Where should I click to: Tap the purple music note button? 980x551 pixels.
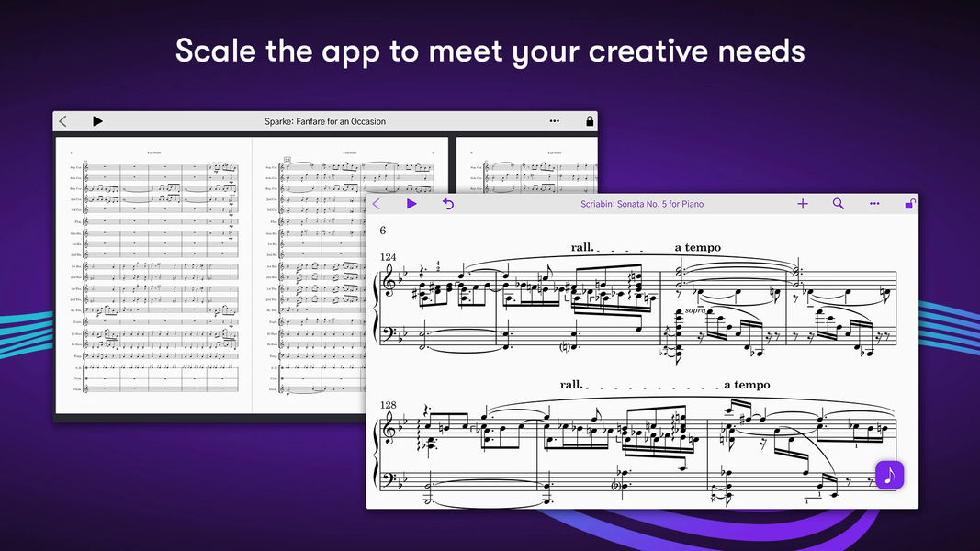[889, 476]
